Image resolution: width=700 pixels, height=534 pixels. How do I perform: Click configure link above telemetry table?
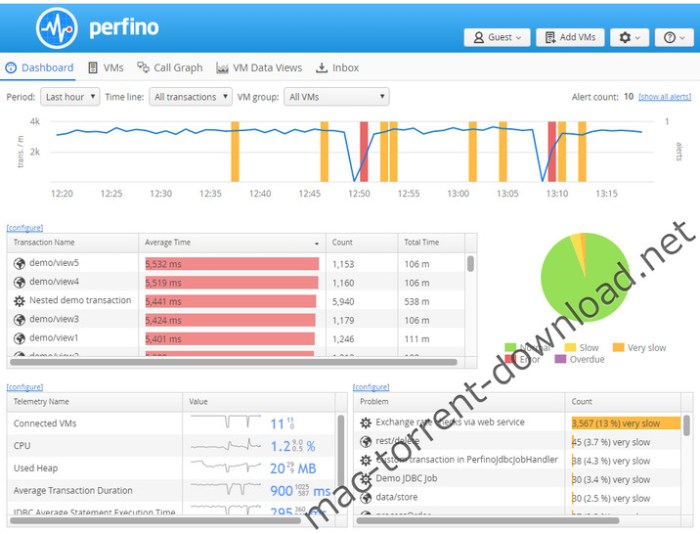tap(25, 387)
